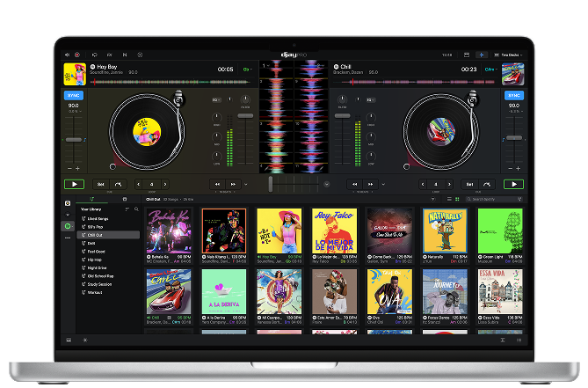Click the search icon next to Your Library
This screenshot has width=588, height=388.
(136, 209)
